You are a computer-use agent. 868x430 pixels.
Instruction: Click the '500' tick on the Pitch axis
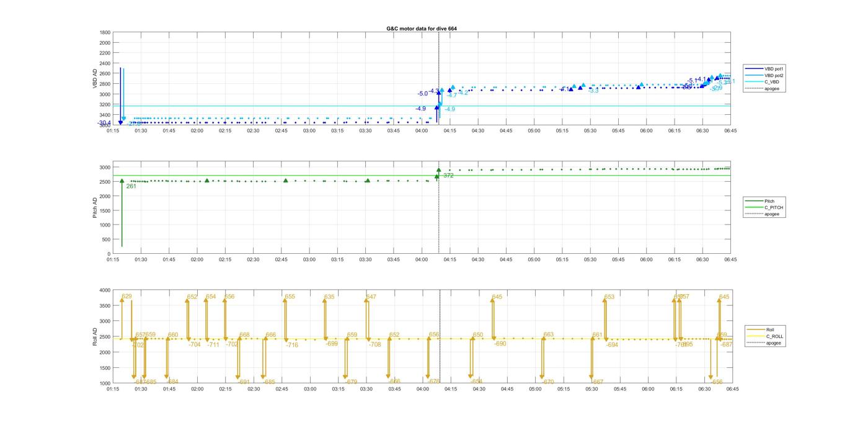coord(106,240)
